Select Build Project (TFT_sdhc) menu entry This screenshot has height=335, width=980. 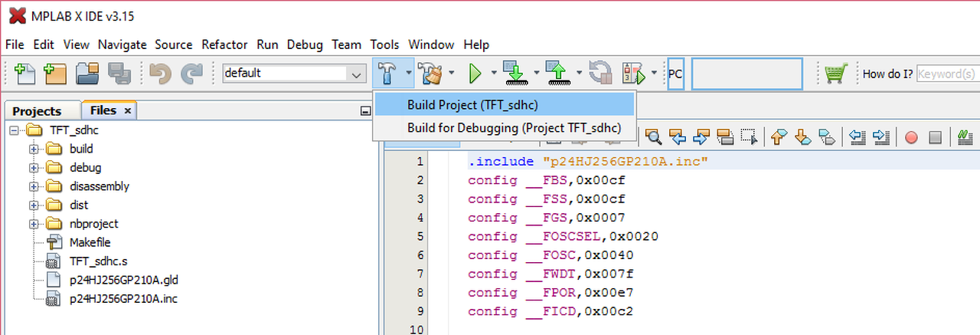(x=472, y=105)
